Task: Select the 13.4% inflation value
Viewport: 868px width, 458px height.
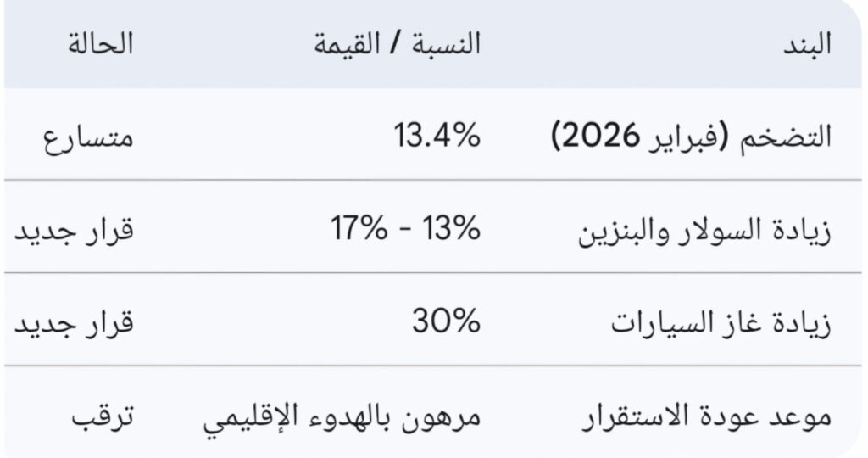Action: click(437, 136)
